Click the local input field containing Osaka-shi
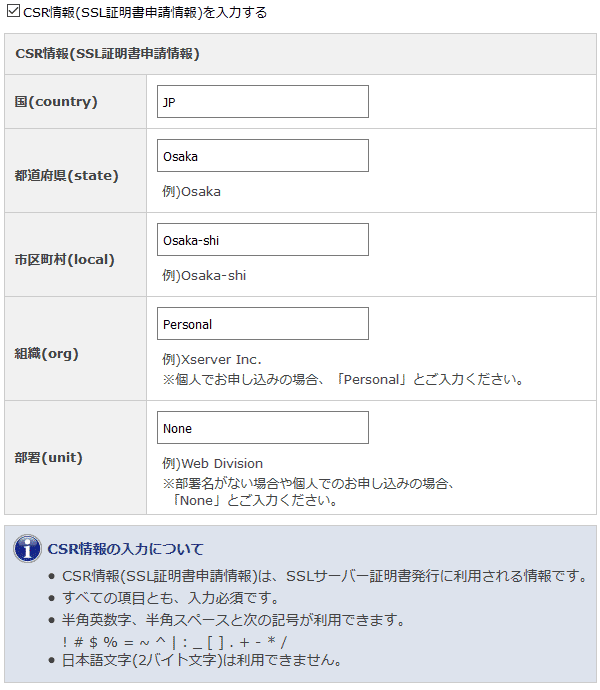This screenshot has height=690, width=600. tap(263, 240)
